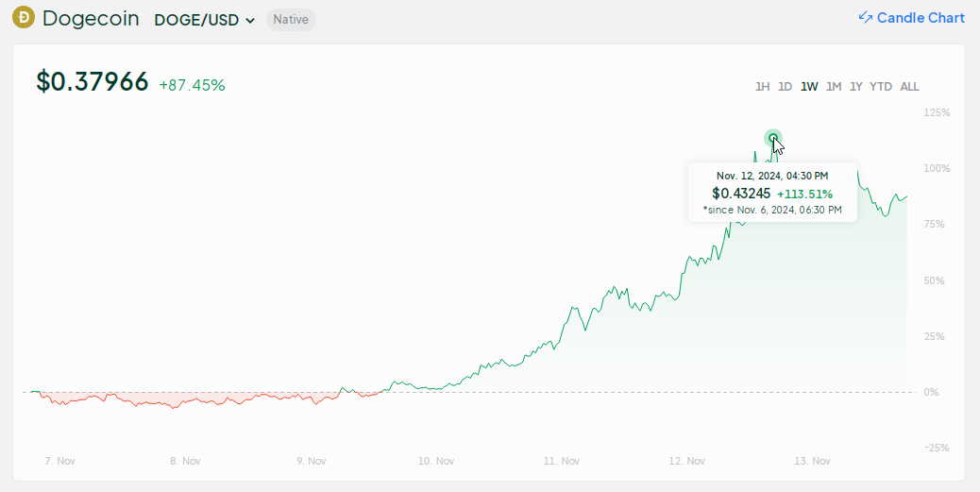Select the 1W time range
Screen dimensions: 980x492
(809, 87)
